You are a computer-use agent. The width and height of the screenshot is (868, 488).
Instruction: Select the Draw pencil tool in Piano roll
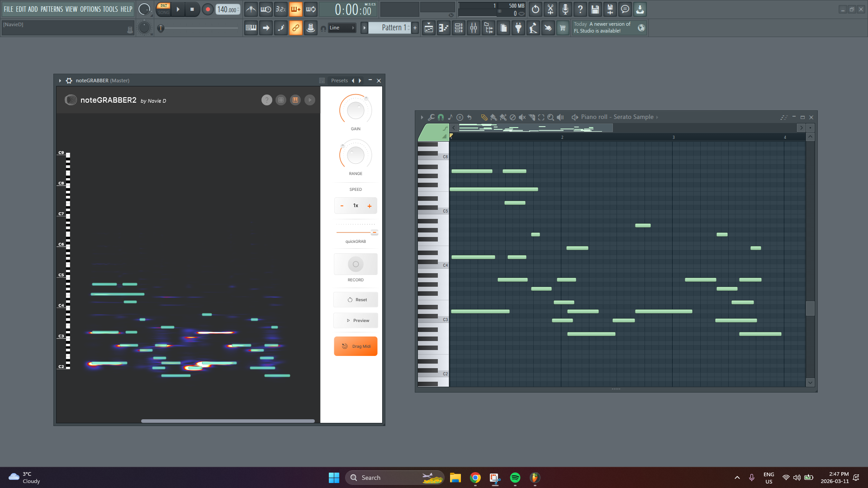(x=484, y=117)
